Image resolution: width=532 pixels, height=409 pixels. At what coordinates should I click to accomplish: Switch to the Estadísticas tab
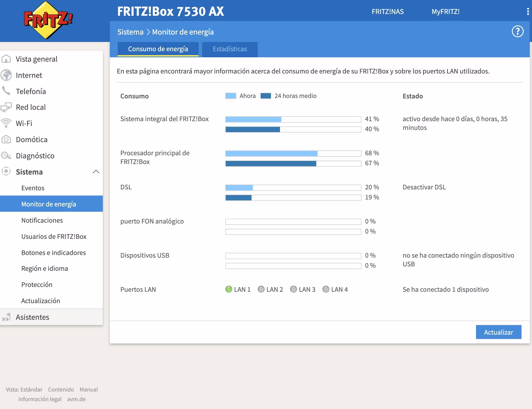[x=230, y=49]
